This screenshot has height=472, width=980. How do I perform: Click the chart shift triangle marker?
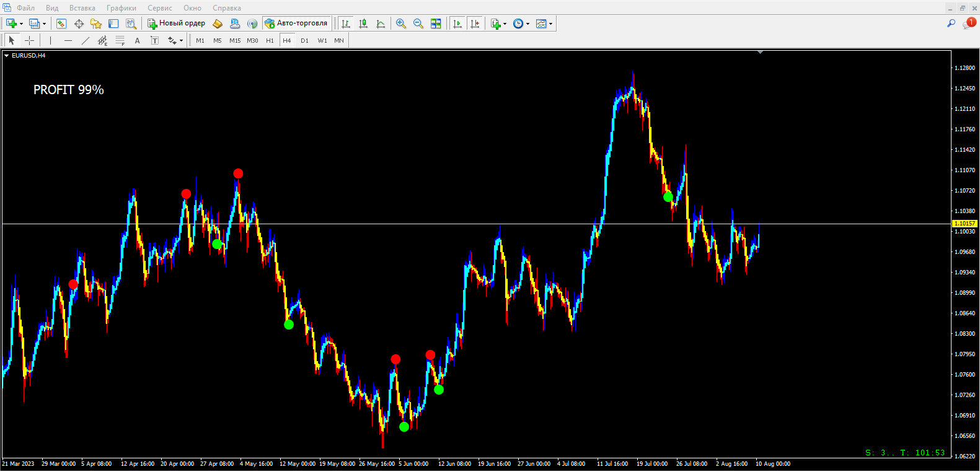point(760,53)
